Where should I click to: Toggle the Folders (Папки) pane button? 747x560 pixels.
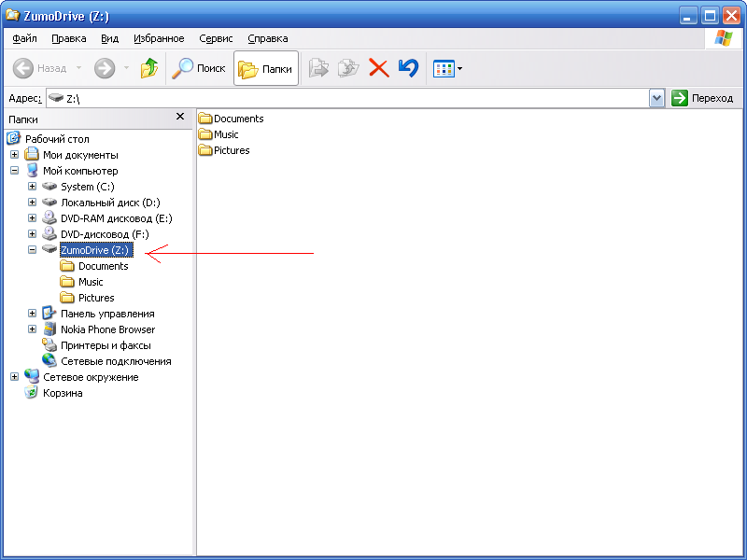click(266, 68)
